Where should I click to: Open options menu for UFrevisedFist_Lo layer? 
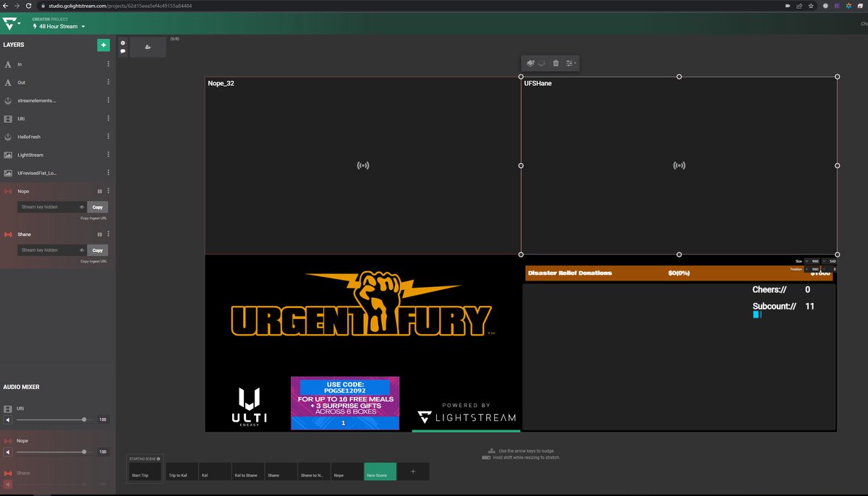tap(109, 173)
